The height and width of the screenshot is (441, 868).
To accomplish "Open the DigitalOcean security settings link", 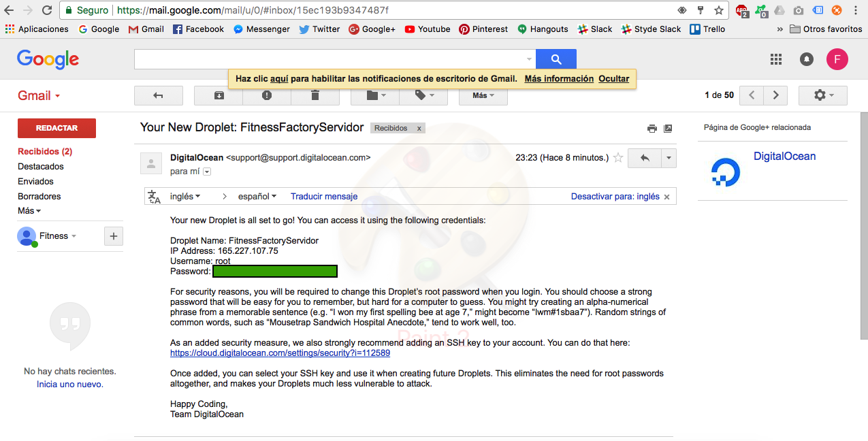I will coord(280,353).
